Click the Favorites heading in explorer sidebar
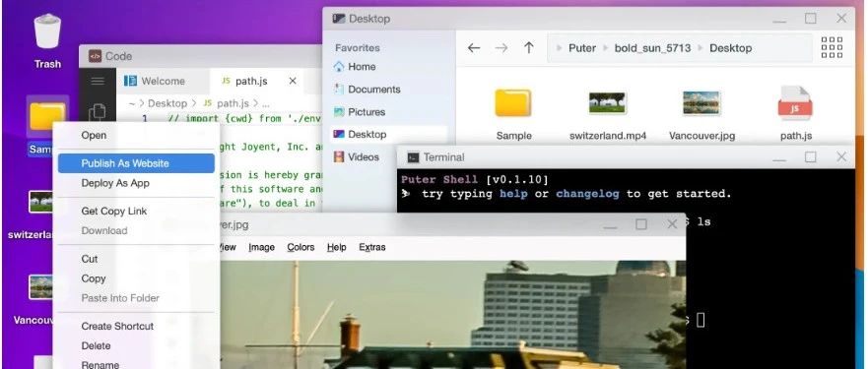This screenshot has width=868, height=369. tap(358, 48)
